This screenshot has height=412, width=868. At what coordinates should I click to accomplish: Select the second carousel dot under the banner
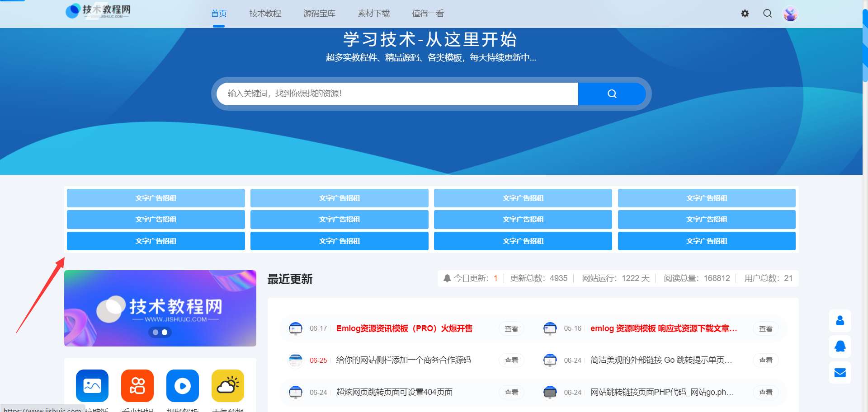pos(164,332)
